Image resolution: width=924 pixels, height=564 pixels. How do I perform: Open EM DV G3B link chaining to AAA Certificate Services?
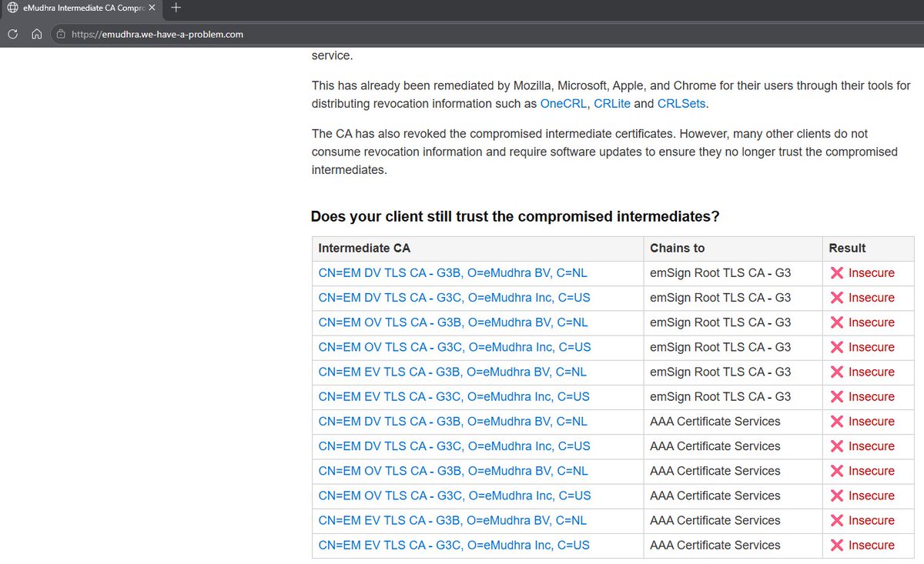(453, 422)
